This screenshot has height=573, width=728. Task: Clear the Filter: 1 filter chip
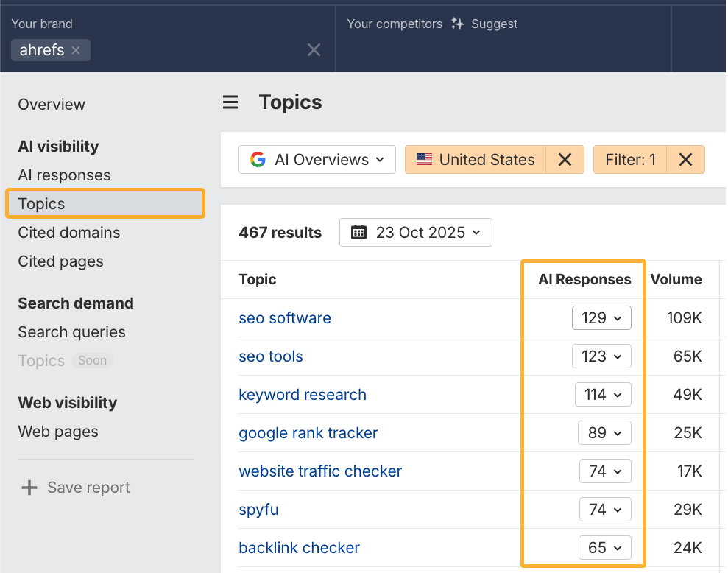point(685,159)
